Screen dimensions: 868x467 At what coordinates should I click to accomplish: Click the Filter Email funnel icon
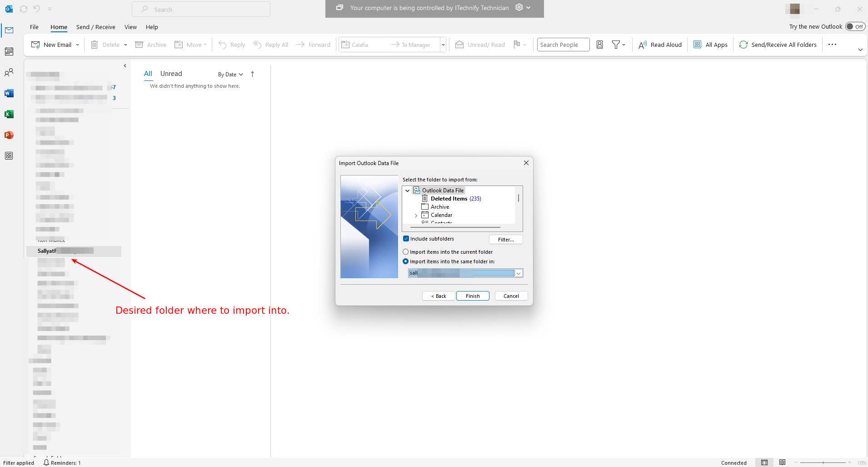[616, 45]
